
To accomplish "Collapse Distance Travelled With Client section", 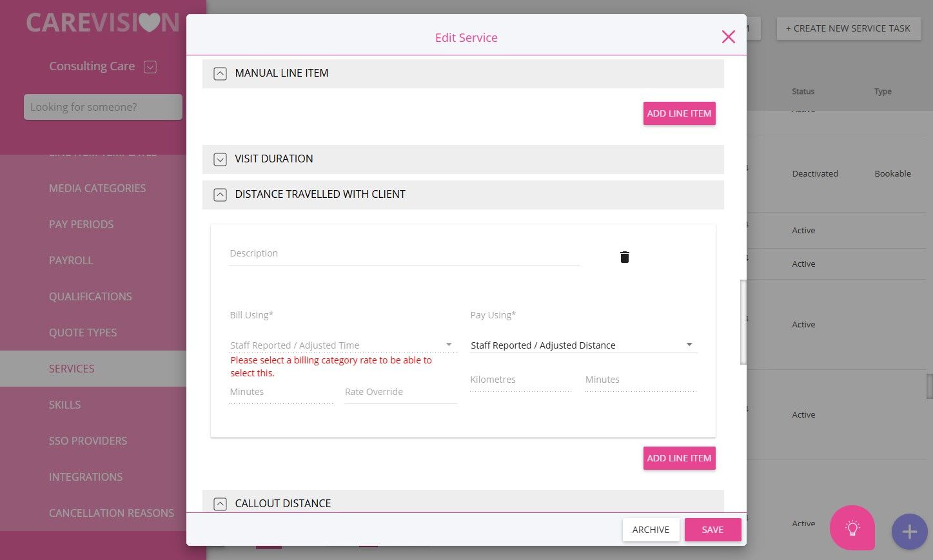I will (x=220, y=195).
